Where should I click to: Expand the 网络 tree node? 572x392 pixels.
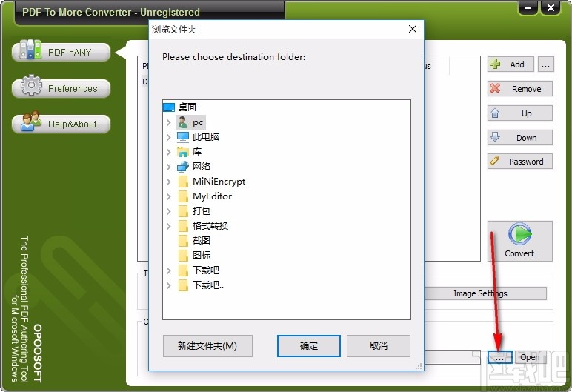coord(168,167)
